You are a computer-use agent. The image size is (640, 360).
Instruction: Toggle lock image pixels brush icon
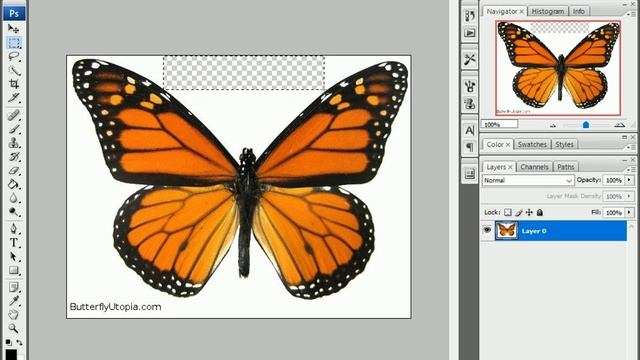(x=518, y=212)
